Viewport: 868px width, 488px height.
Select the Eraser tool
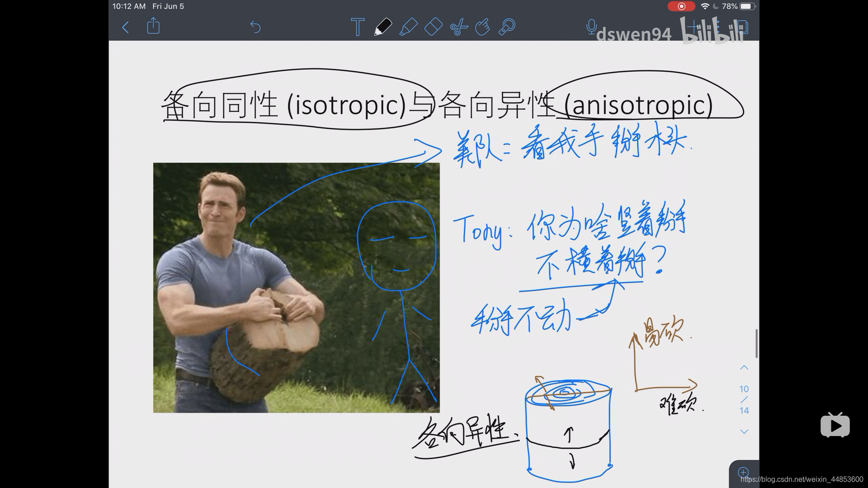(x=433, y=27)
